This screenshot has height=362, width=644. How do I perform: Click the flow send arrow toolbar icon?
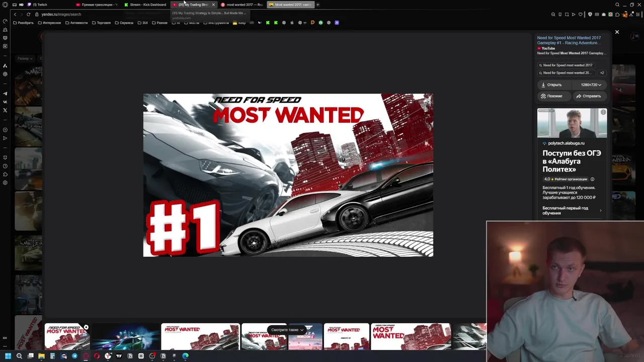[x=574, y=14]
